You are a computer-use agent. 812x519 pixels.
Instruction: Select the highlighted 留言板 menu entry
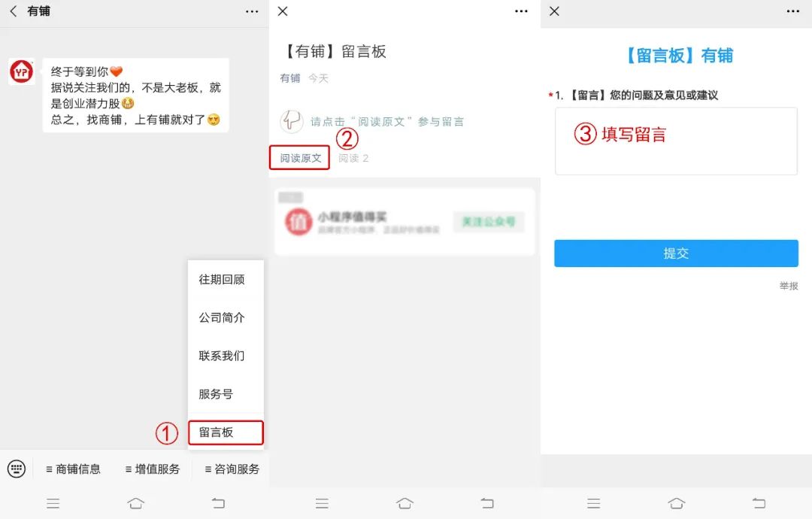tap(226, 432)
